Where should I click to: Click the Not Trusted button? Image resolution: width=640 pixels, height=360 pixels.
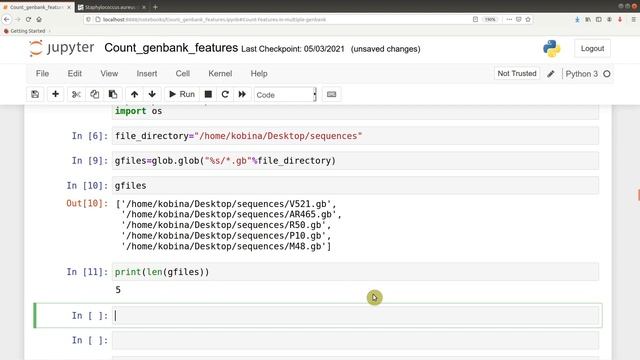517,73
